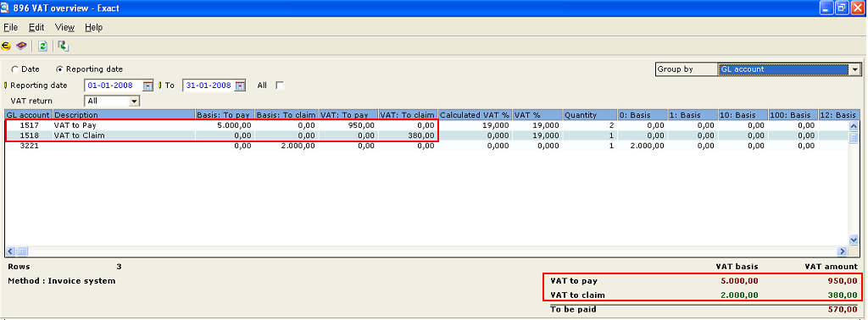Viewport: 868px width, 320px height.
Task: Open calendar picker for 01-01-2008 start date
Action: click(147, 86)
